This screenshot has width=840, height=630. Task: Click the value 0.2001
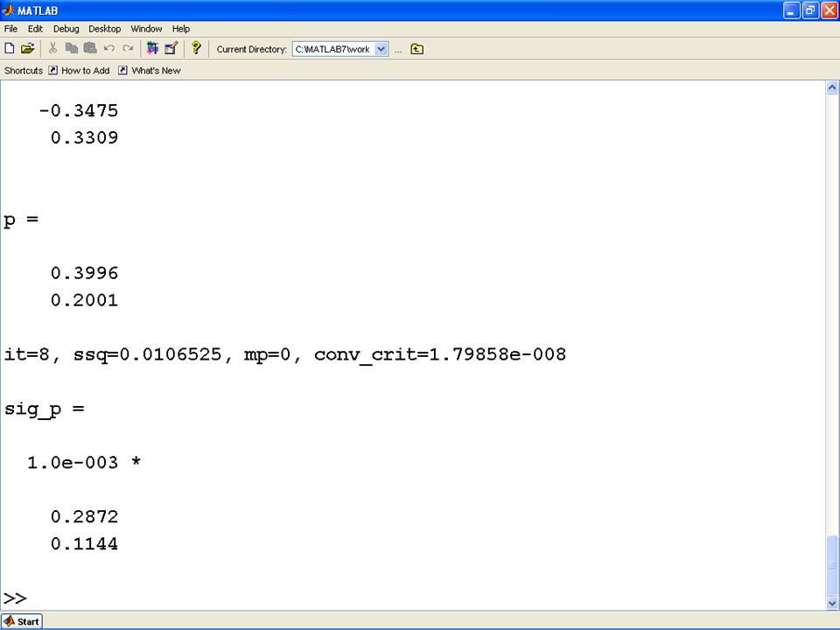point(85,300)
